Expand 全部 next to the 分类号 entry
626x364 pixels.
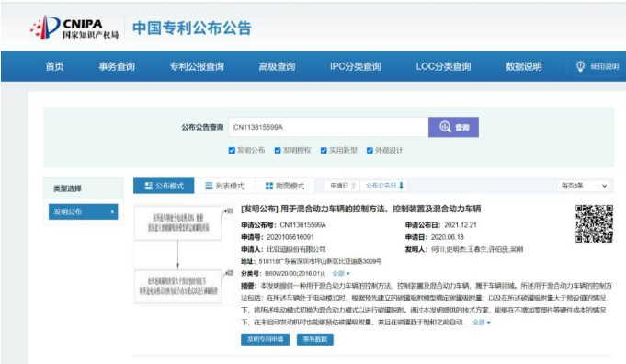click(341, 273)
